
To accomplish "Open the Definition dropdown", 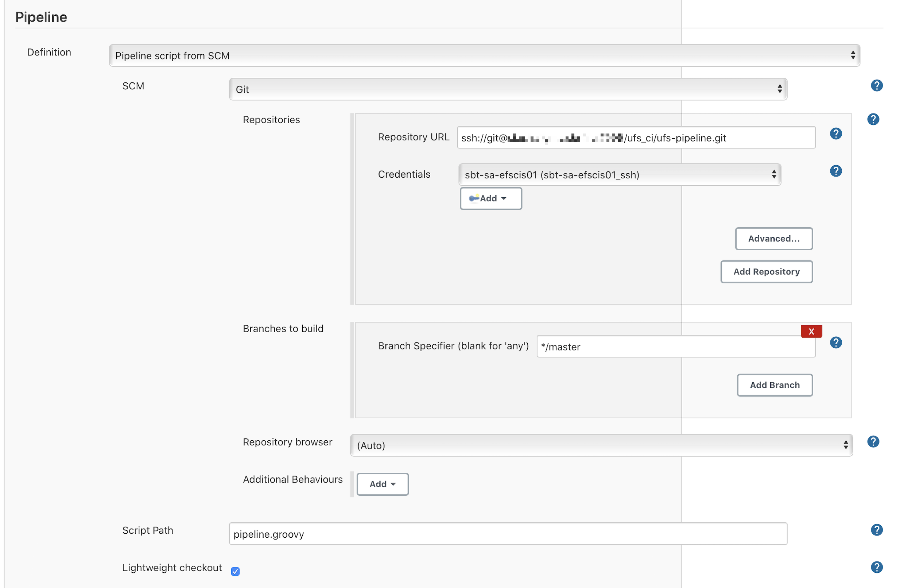I will 484,55.
